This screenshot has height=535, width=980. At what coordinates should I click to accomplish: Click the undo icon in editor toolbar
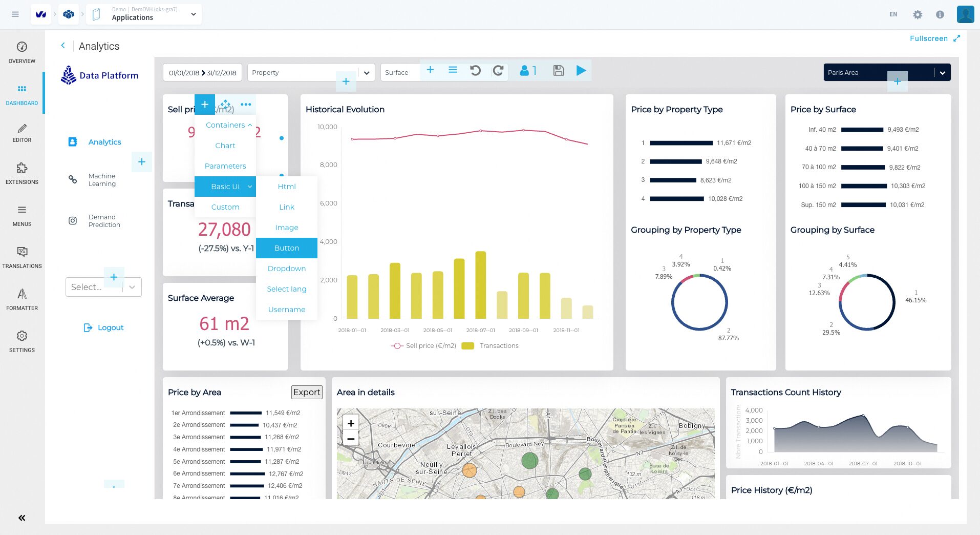475,71
